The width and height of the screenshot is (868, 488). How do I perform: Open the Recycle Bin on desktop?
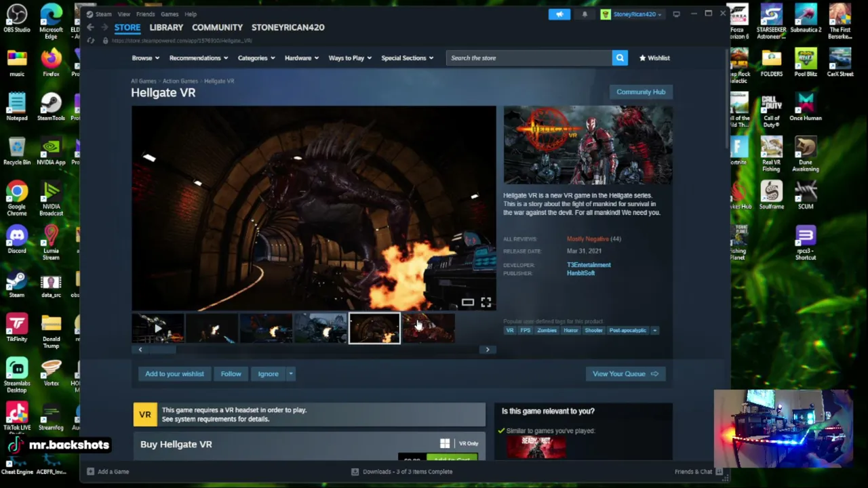(17, 151)
